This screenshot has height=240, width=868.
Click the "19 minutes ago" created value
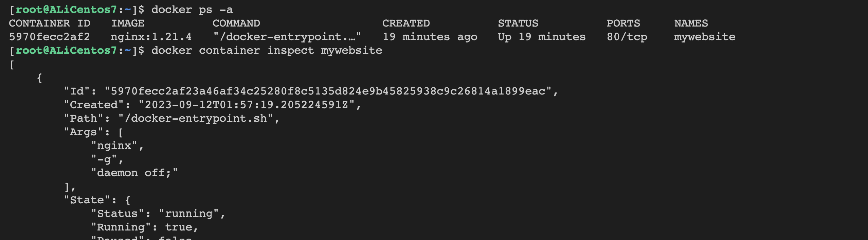click(430, 37)
